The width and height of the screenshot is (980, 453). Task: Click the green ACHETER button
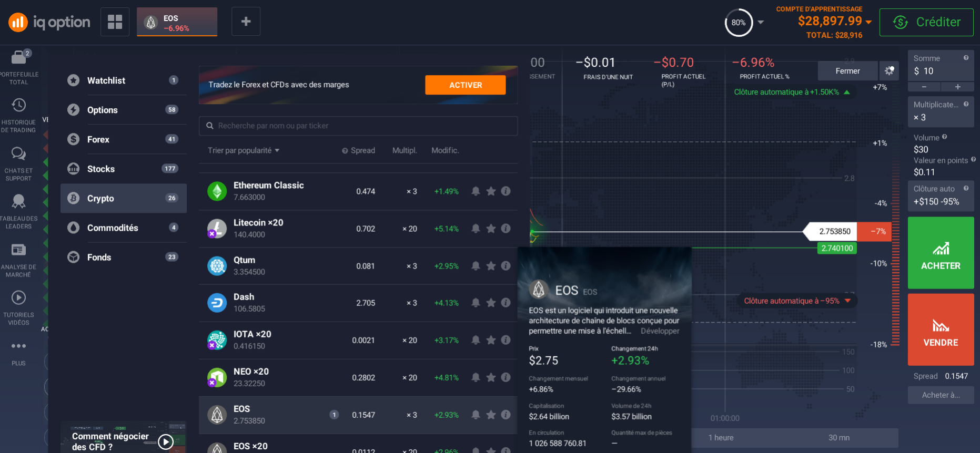pyautogui.click(x=941, y=253)
